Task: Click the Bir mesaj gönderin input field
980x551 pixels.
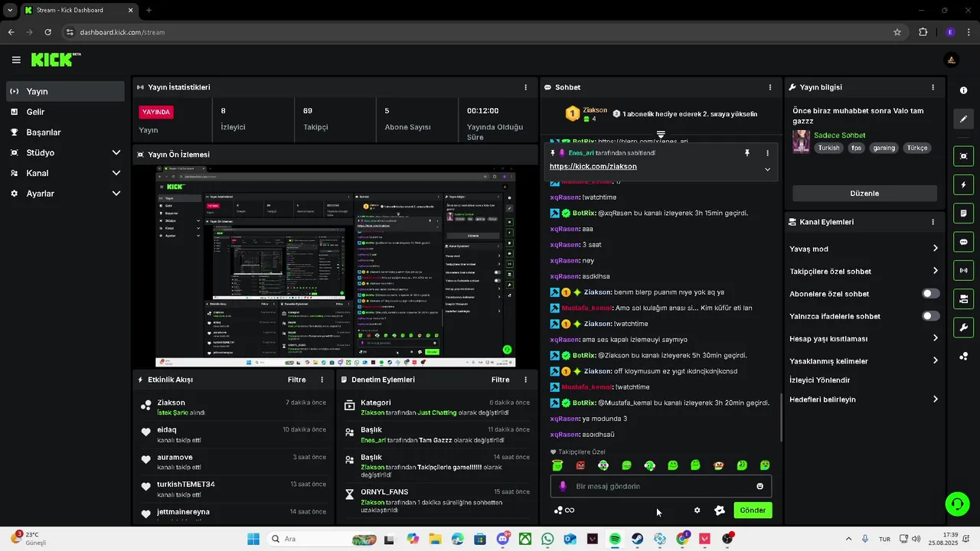Action: coord(661,486)
